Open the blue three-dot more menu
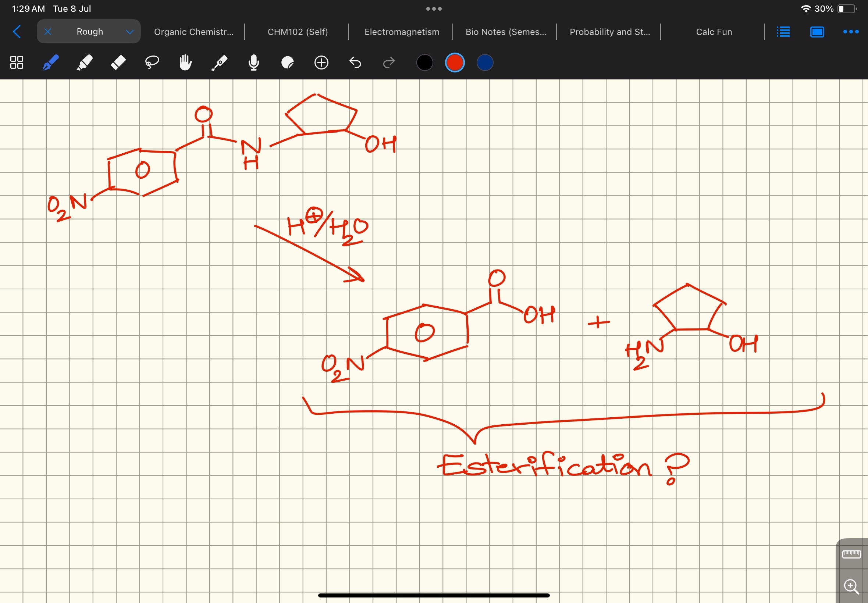The width and height of the screenshot is (868, 603). [x=851, y=32]
